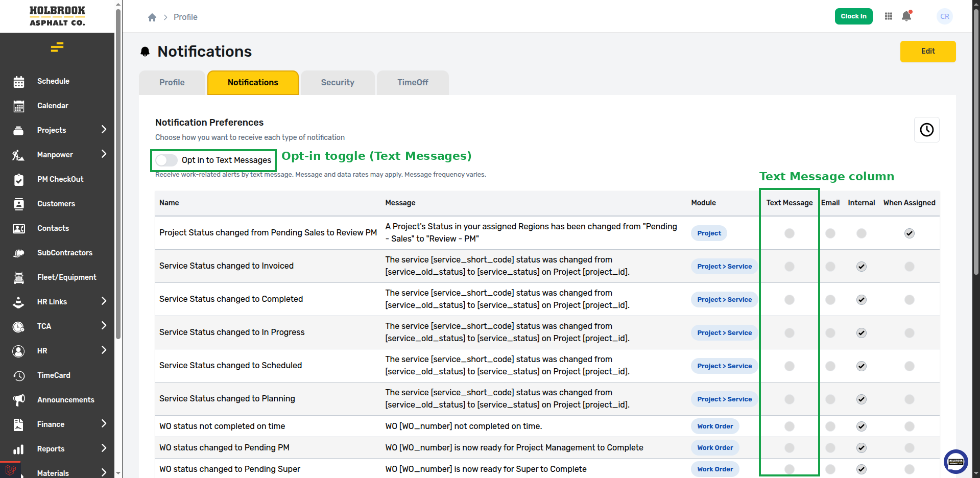Viewport: 980px width, 478px height.
Task: Click the Clock In button
Action: coord(854,16)
